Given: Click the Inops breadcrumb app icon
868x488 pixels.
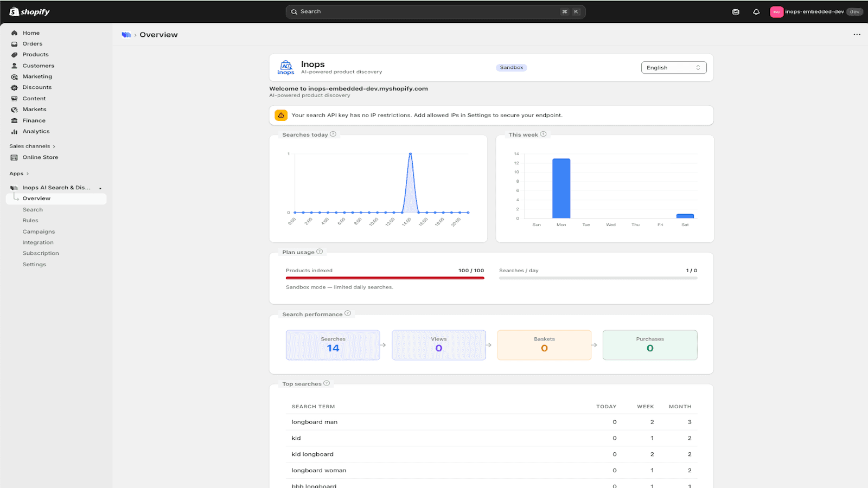Looking at the screenshot, I should [126, 35].
